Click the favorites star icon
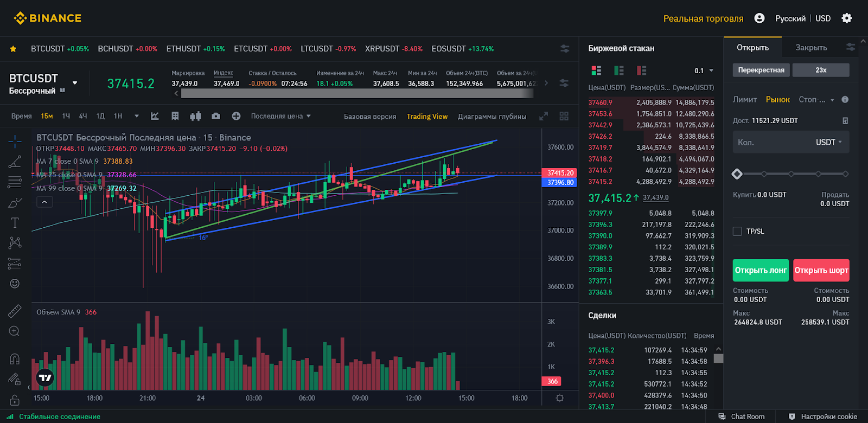This screenshot has height=423, width=868. tap(13, 49)
